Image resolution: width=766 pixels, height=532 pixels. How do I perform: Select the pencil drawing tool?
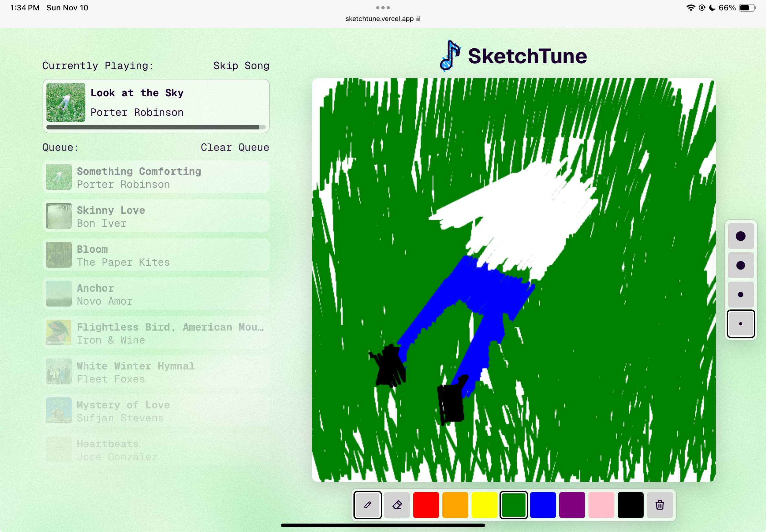367,505
